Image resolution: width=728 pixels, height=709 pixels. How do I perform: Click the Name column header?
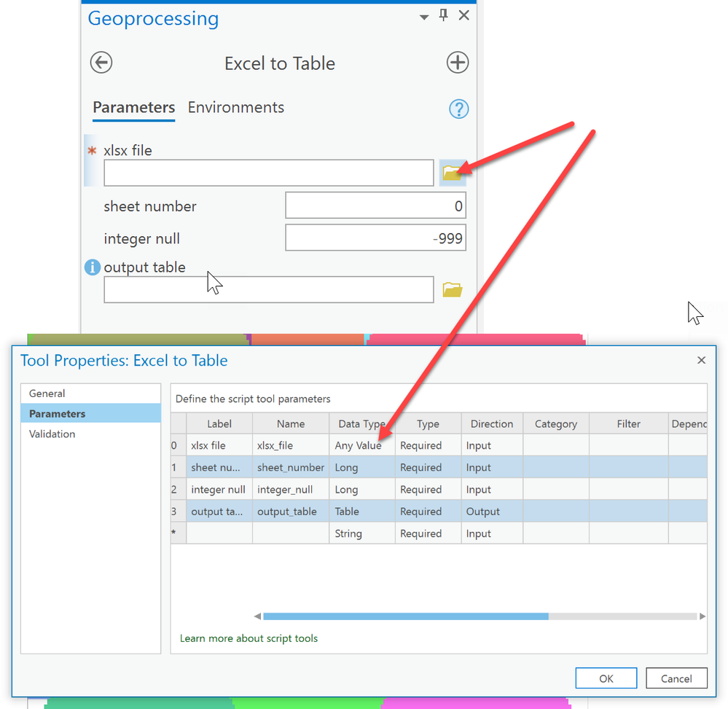tap(291, 423)
